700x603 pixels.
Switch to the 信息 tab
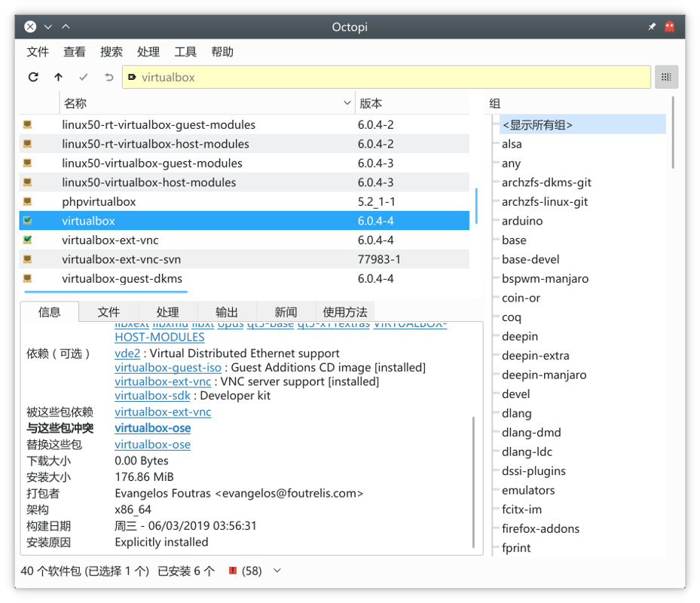click(50, 311)
